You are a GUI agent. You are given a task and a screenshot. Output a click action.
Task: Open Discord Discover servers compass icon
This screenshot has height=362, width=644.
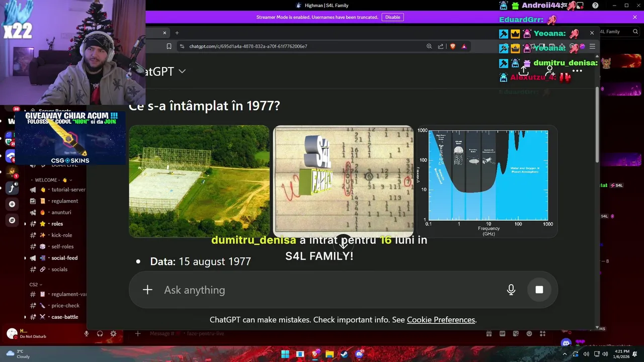click(12, 220)
